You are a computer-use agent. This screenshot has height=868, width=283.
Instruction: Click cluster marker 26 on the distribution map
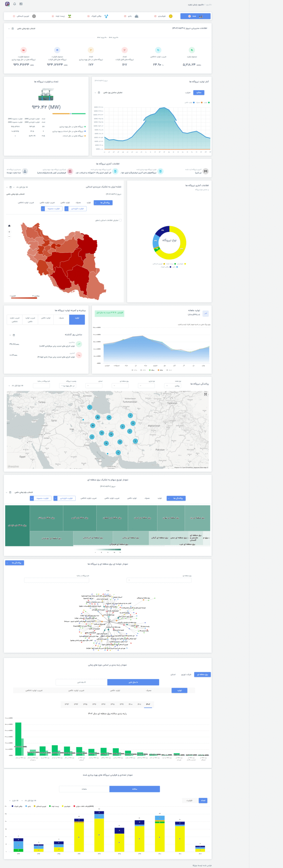click(x=98, y=417)
